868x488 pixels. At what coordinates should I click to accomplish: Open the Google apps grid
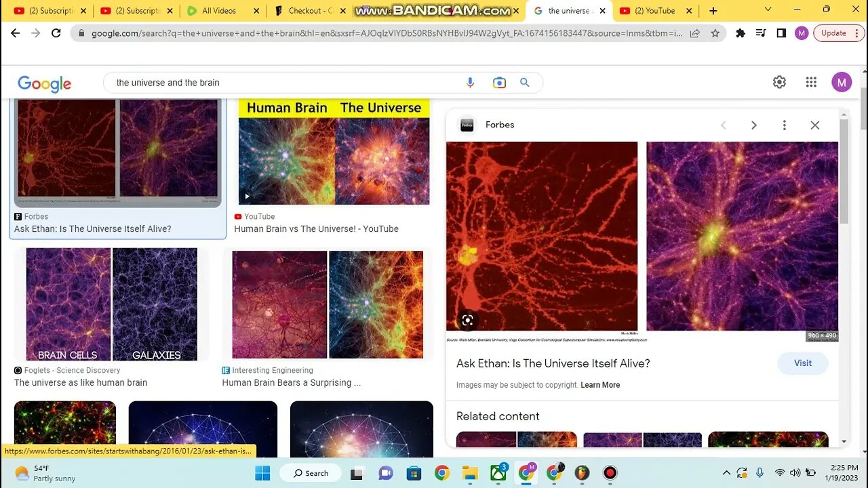tap(811, 82)
